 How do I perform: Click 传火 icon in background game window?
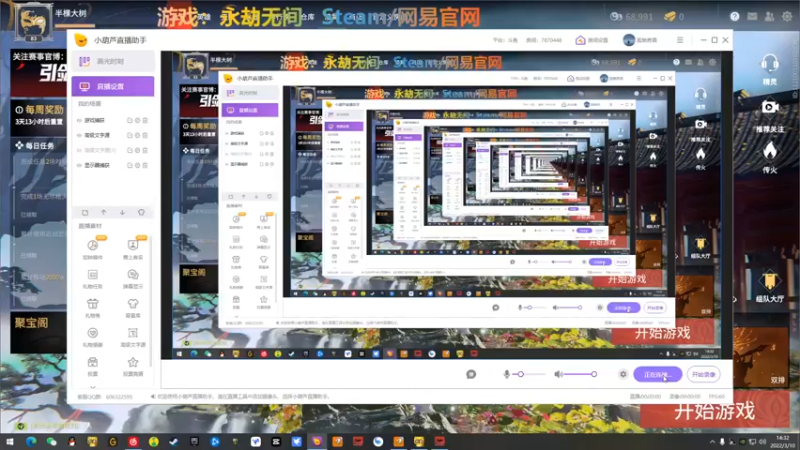pyautogui.click(x=770, y=158)
